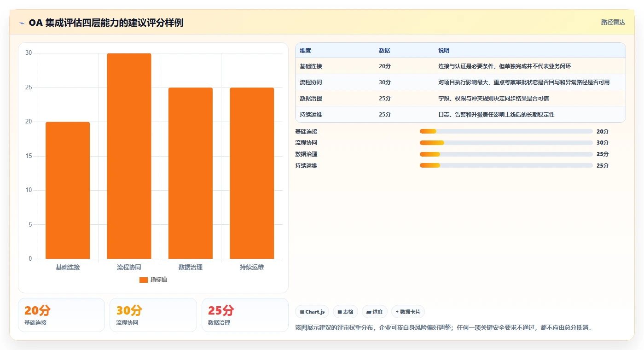Click the 进度 tag
The height and width of the screenshot is (350, 644).
pyautogui.click(x=375, y=312)
